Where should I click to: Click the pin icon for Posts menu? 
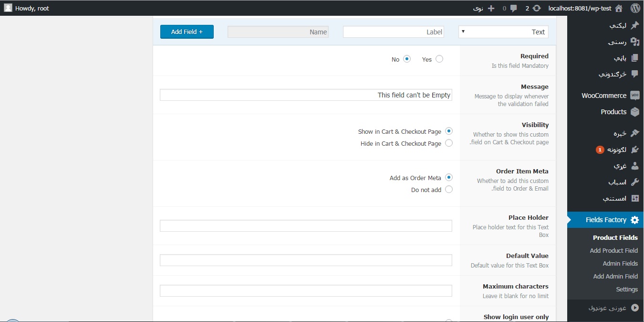pyautogui.click(x=635, y=25)
